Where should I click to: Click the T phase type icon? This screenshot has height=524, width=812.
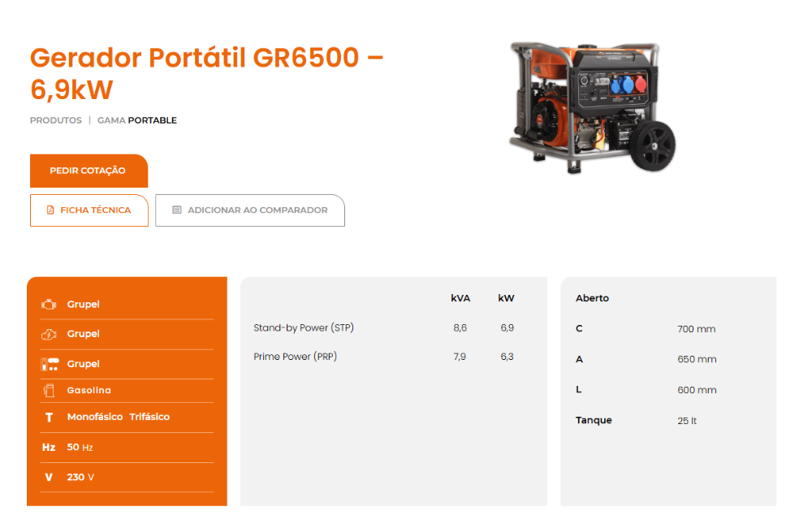click(49, 417)
